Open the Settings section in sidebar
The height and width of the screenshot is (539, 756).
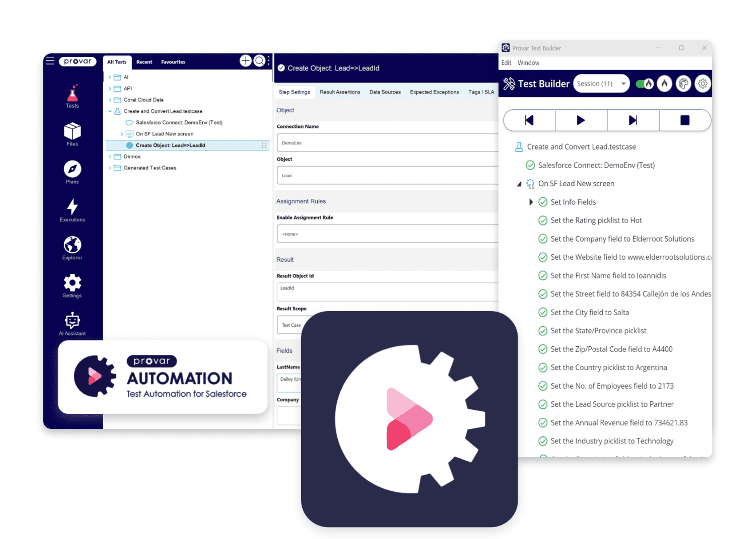(72, 286)
